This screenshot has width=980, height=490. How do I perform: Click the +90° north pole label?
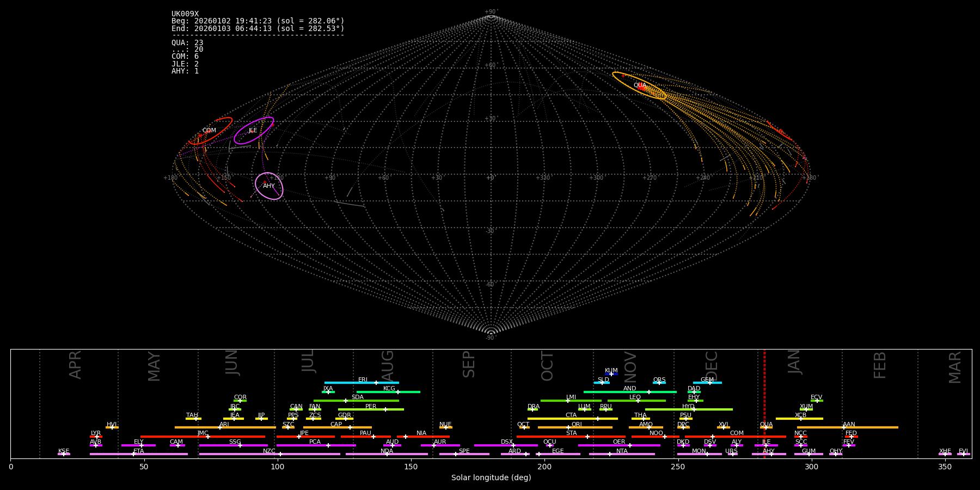(x=491, y=11)
